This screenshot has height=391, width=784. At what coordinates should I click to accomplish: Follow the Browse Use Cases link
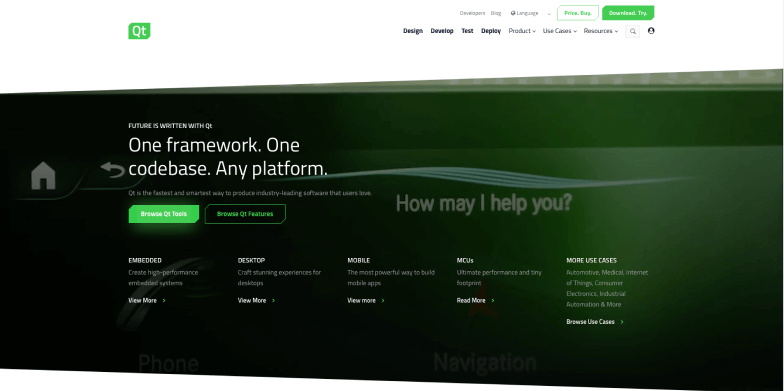pos(595,322)
